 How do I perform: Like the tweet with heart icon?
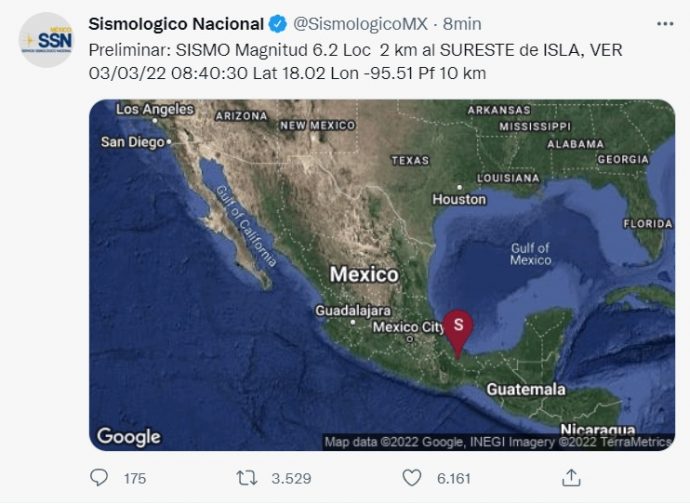412,478
